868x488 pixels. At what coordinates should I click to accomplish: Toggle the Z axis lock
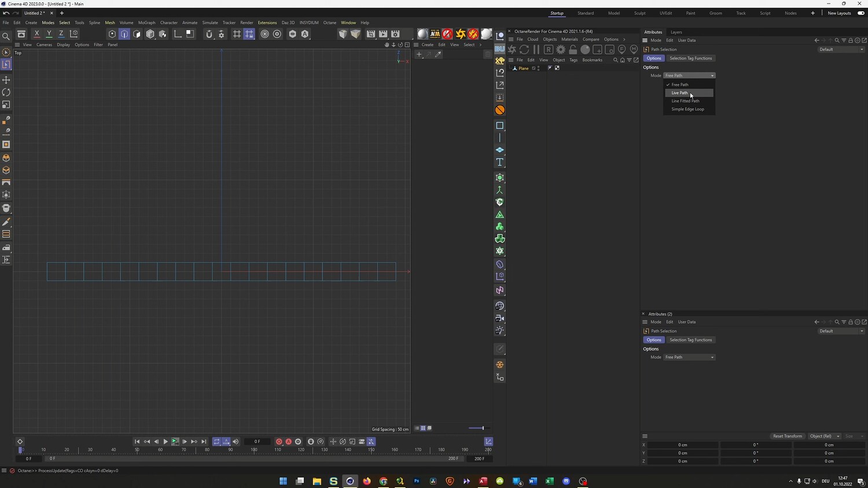pos(61,34)
